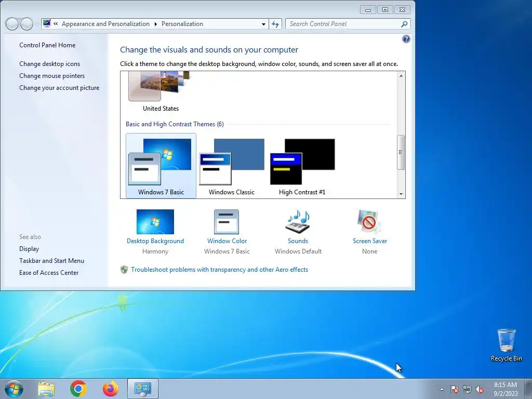Click the muted volume tray icon
This screenshot has width=532, height=399.
pos(480,389)
